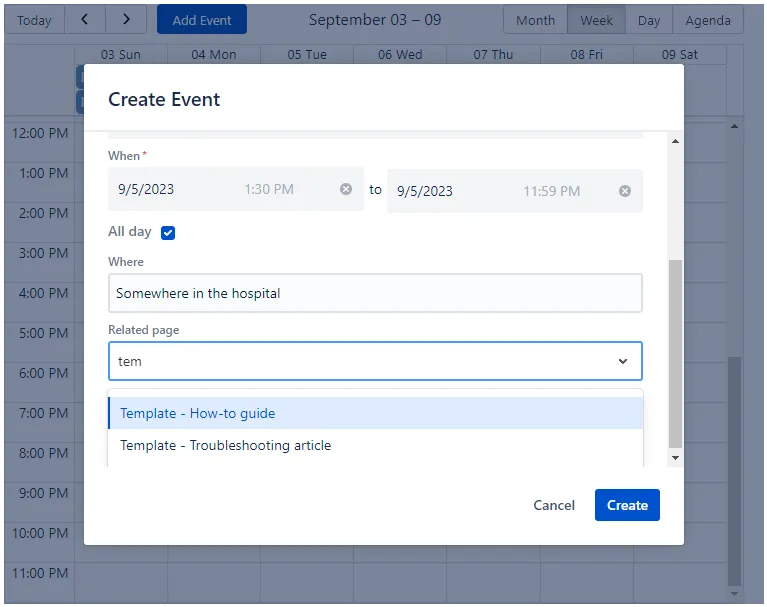Switch to Month view

tap(535, 20)
